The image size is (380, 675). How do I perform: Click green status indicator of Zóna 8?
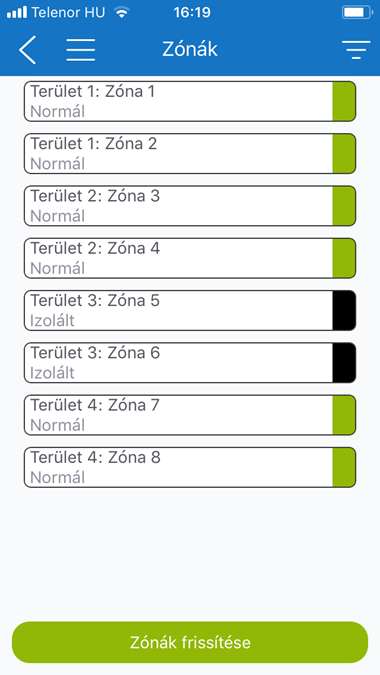click(344, 468)
